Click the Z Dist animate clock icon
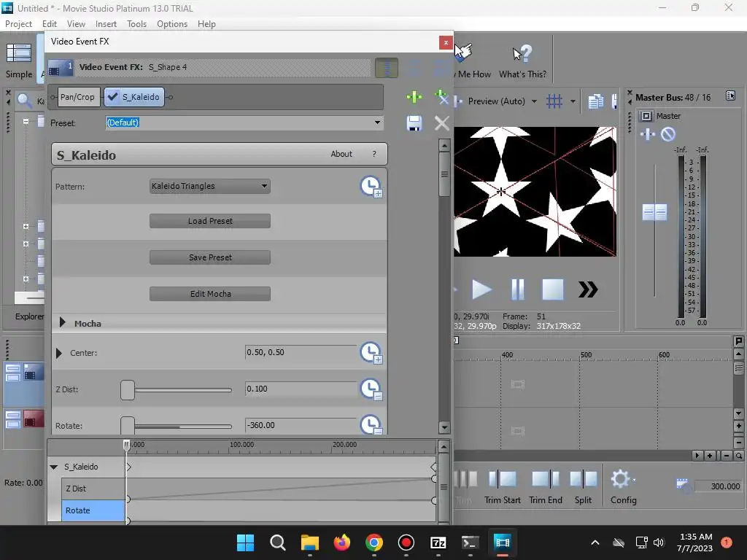 [x=371, y=389]
